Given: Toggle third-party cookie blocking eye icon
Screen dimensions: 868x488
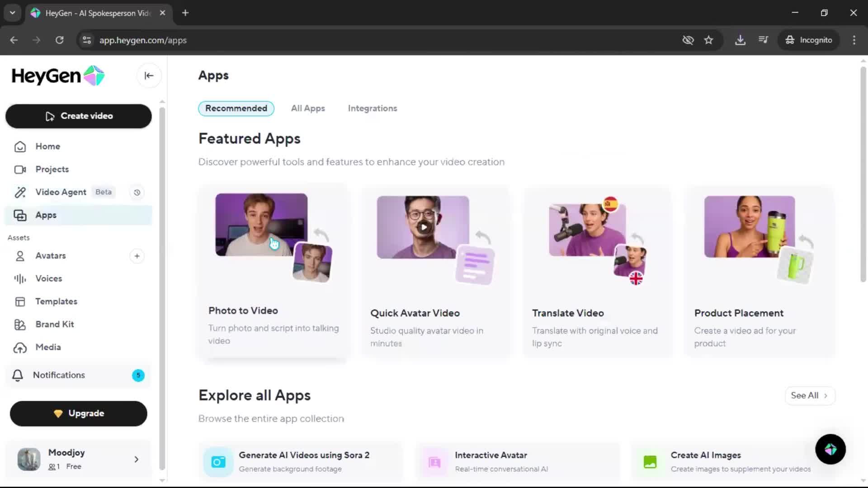Looking at the screenshot, I should coord(688,40).
